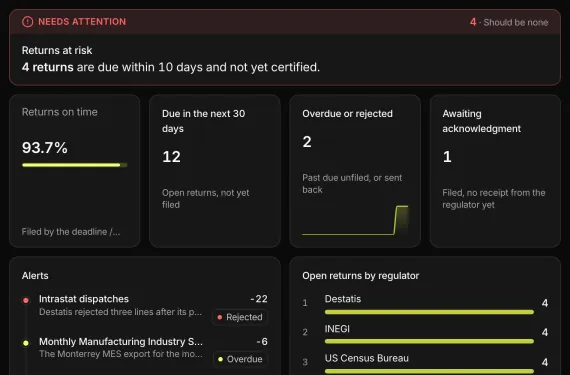570x375 pixels.
Task: Select the INEGI regulator row
Action: [425, 334]
